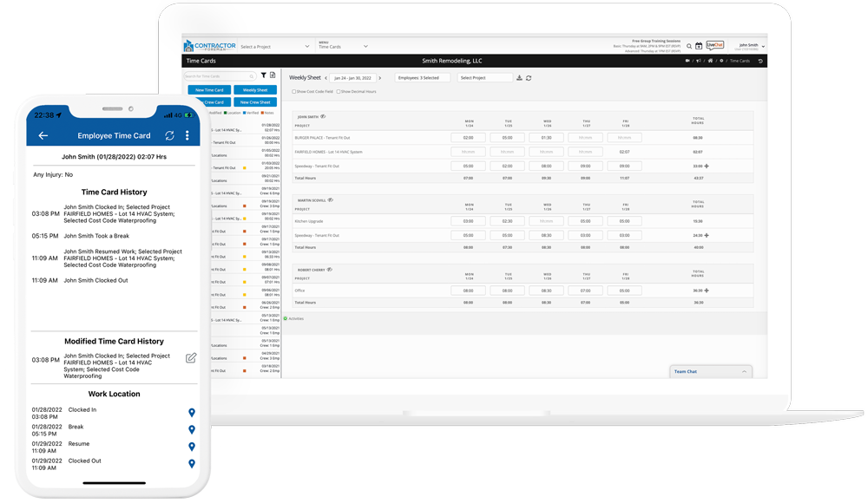Image resolution: width=868 pixels, height=503 pixels.
Task: Enable the Show Cost Code Field checkbox
Action: point(294,92)
